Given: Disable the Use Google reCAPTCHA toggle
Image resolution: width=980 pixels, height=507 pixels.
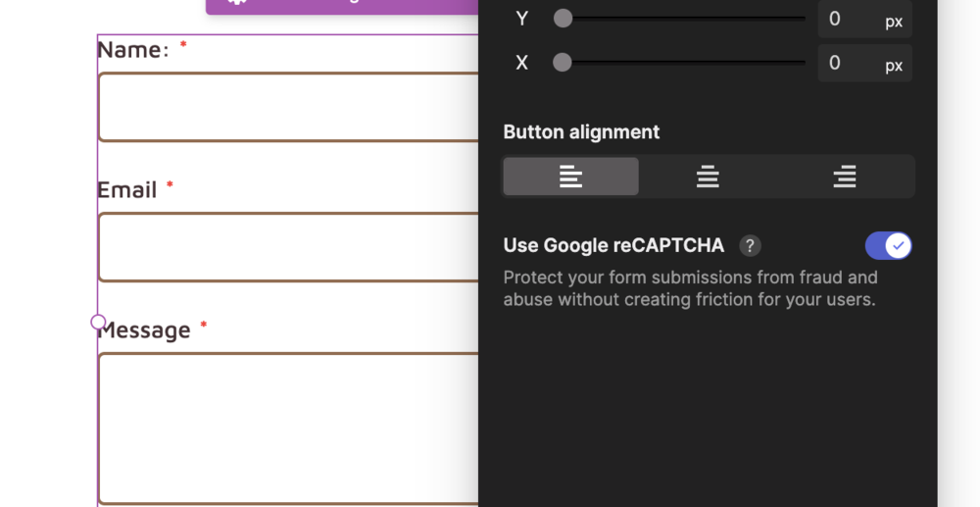Looking at the screenshot, I should (x=888, y=246).
